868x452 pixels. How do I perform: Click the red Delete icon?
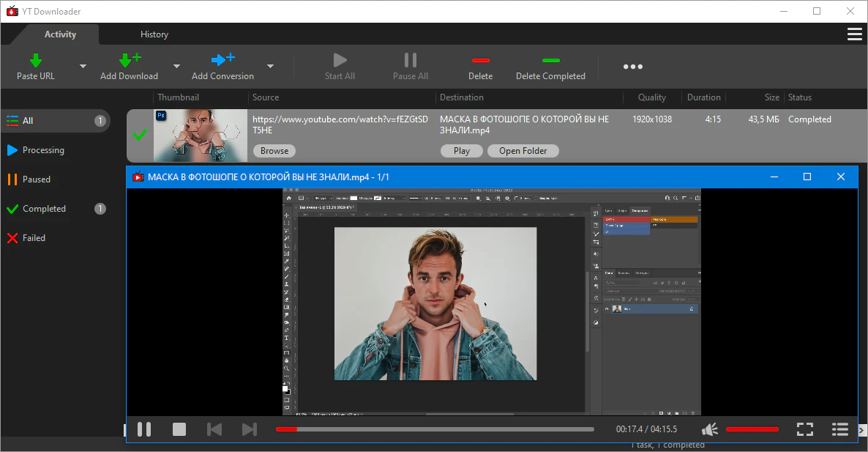(x=480, y=60)
